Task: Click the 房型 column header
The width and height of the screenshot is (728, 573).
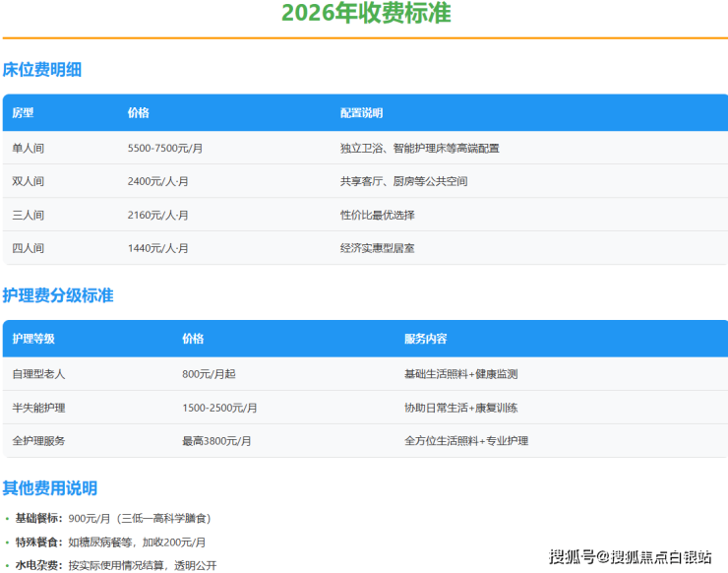Action: click(x=23, y=113)
